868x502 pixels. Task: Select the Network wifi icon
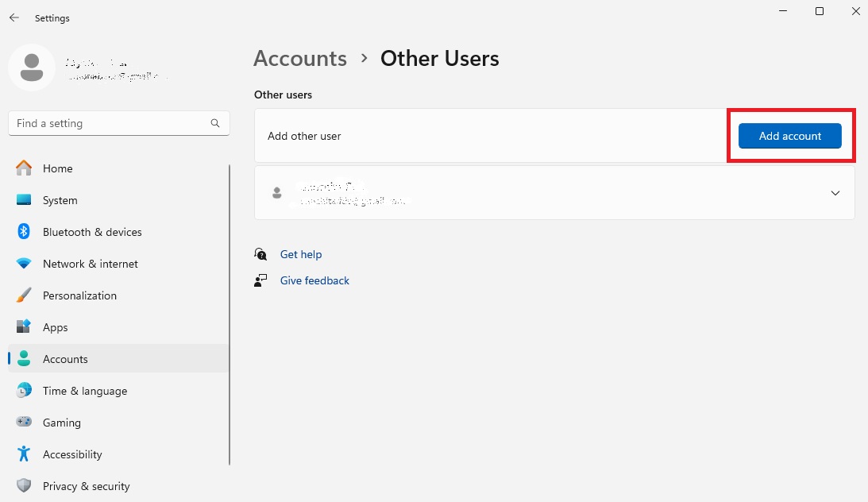24,264
